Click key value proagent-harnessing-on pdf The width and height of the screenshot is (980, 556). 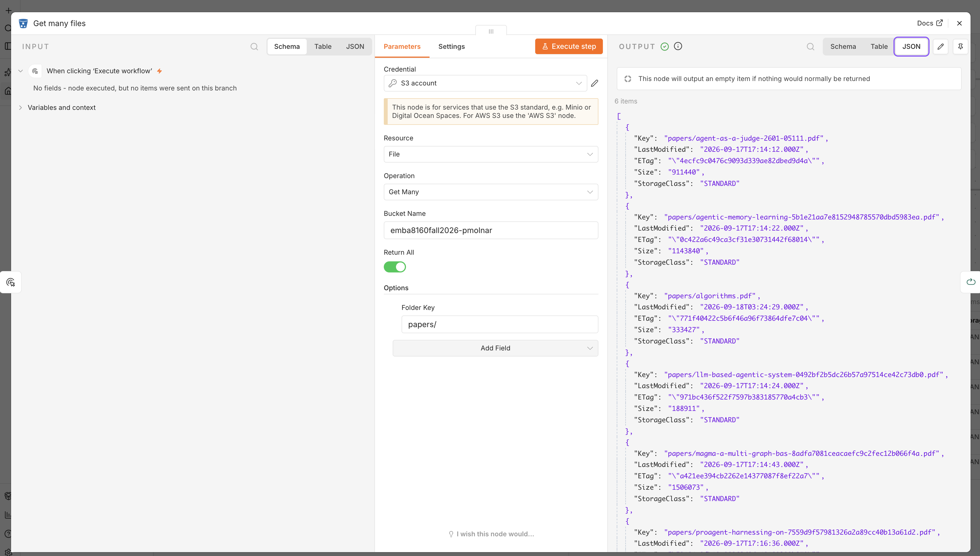799,532
